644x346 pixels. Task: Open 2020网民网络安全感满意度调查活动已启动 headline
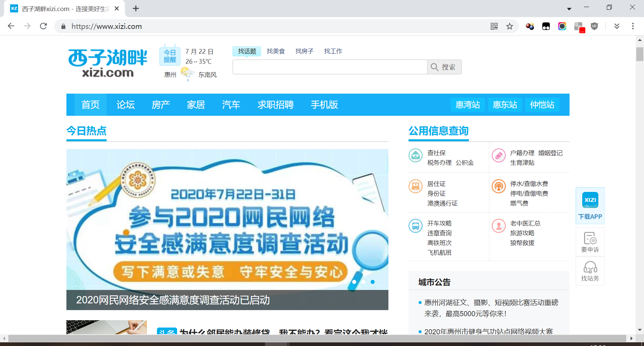click(173, 300)
